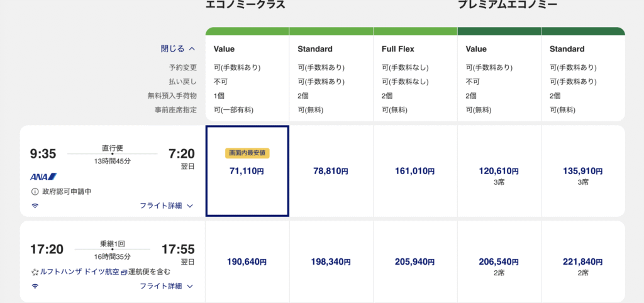The height and width of the screenshot is (303, 644).
Task: Click the Premium Economy Standard column header
Action: tap(567, 49)
